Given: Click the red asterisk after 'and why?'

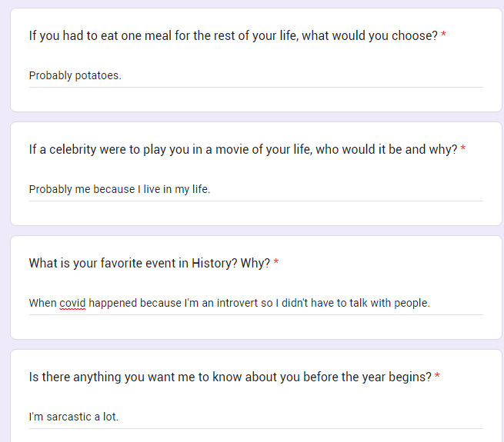Looking at the screenshot, I should pyautogui.click(x=463, y=148).
